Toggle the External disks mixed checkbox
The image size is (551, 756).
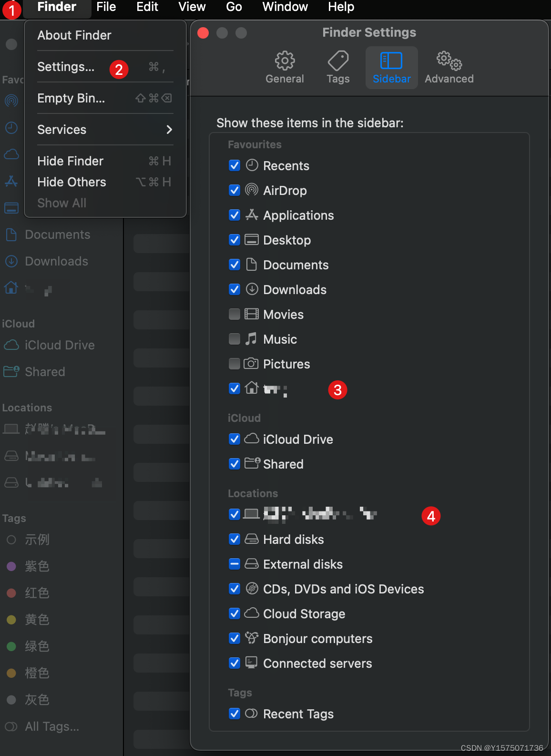tap(235, 564)
